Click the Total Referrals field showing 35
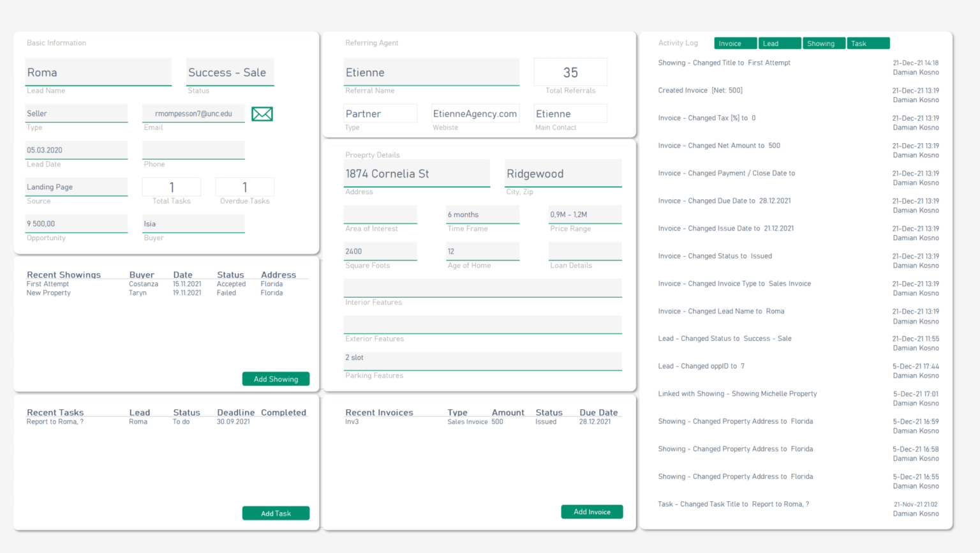This screenshot has height=553, width=980. tap(570, 72)
